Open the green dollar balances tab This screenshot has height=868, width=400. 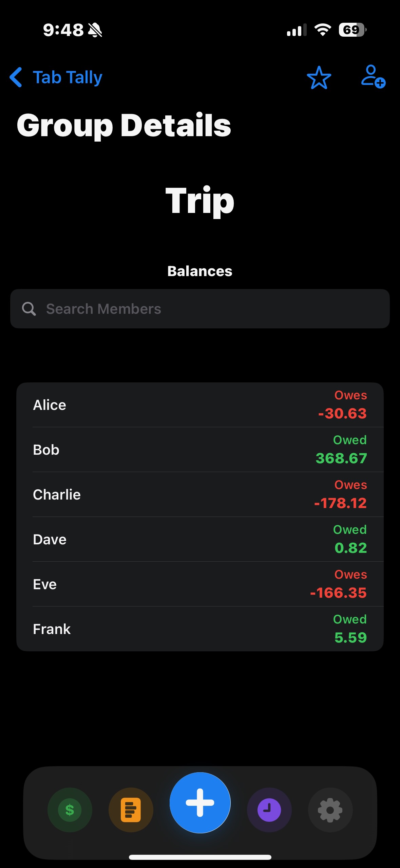point(70,810)
